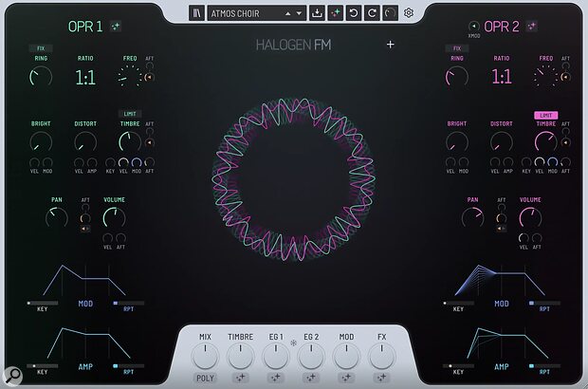Click the dial icon right of the redo button
This screenshot has width=588, height=389.
390,13
